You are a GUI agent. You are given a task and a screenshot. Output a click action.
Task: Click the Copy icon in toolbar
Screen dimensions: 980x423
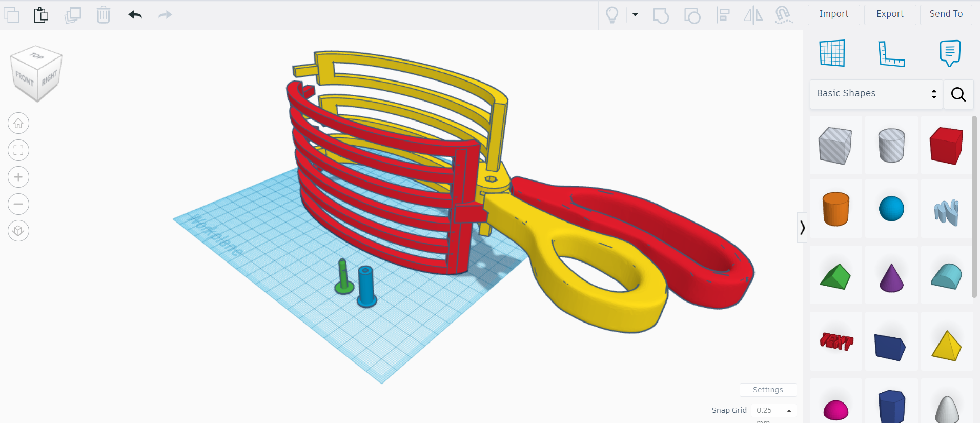tap(11, 15)
